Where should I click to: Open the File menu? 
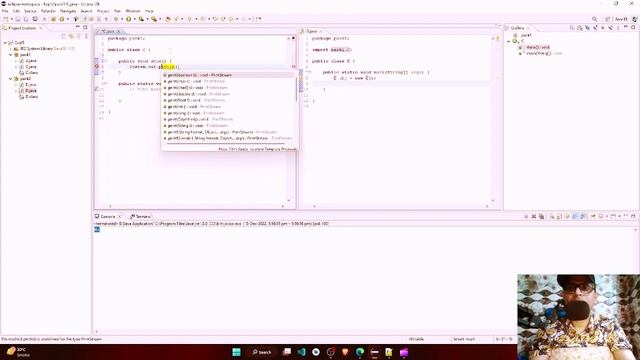click(x=5, y=11)
